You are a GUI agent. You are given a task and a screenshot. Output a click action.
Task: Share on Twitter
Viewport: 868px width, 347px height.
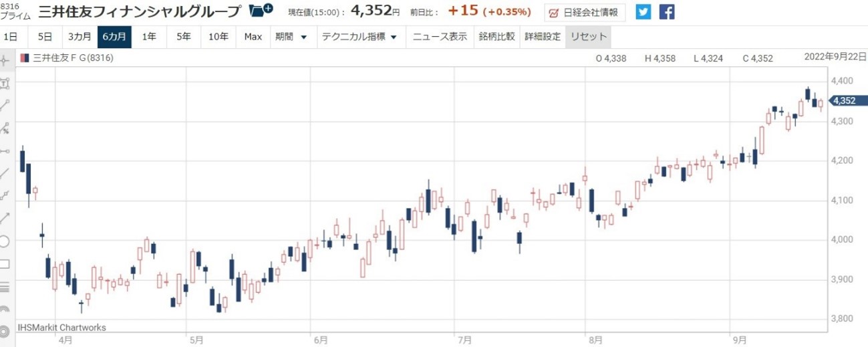coord(643,12)
